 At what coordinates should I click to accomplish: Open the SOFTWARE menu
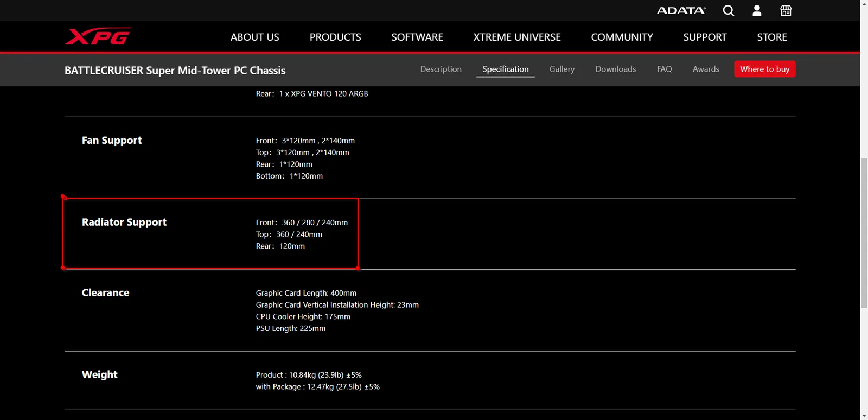click(x=417, y=37)
